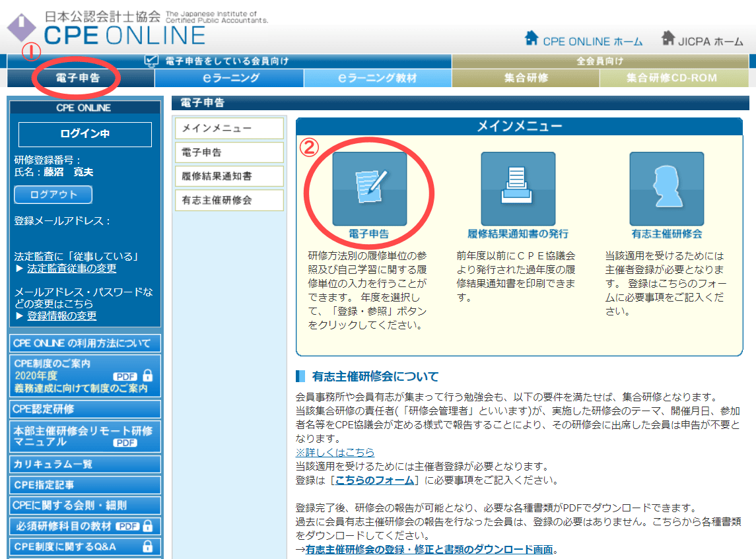Click the CPE ONLINE ホーム text link
Image resolution: width=756 pixels, height=559 pixels.
[592, 42]
